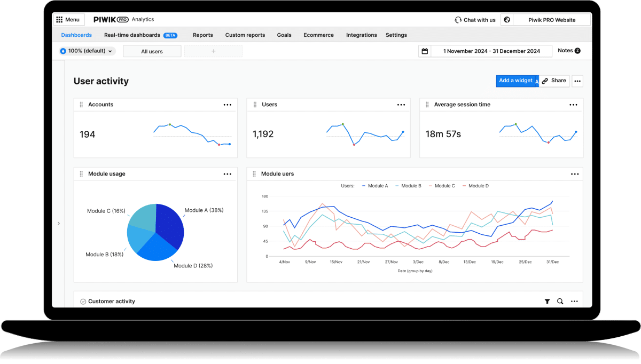Switch to the Custom reports tab

pyautogui.click(x=245, y=35)
